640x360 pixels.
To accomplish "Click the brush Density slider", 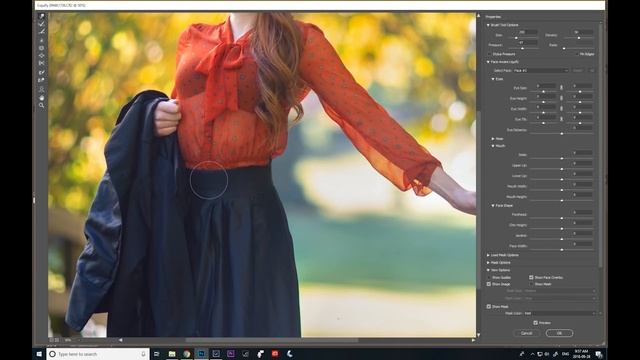I will [579, 38].
